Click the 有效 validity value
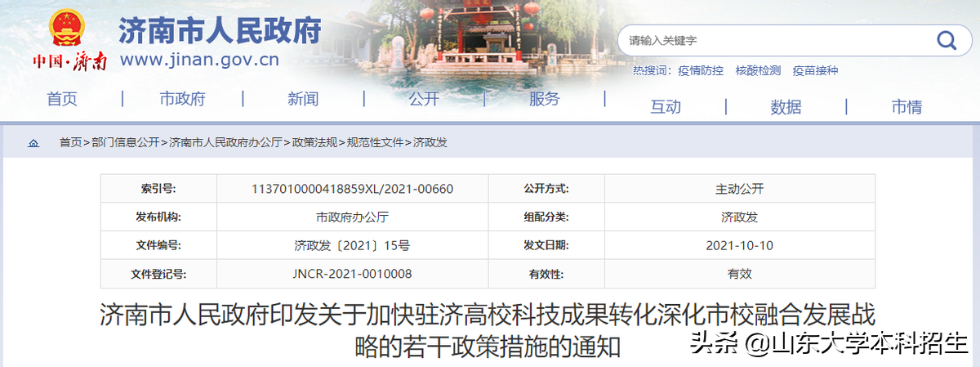980x367 pixels. click(x=740, y=274)
